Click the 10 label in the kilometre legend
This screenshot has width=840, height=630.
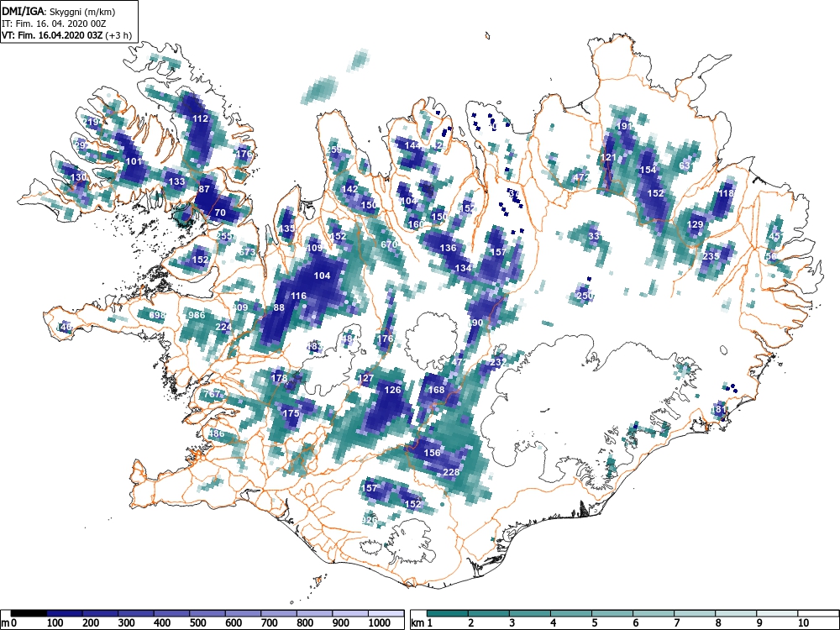[x=802, y=623]
